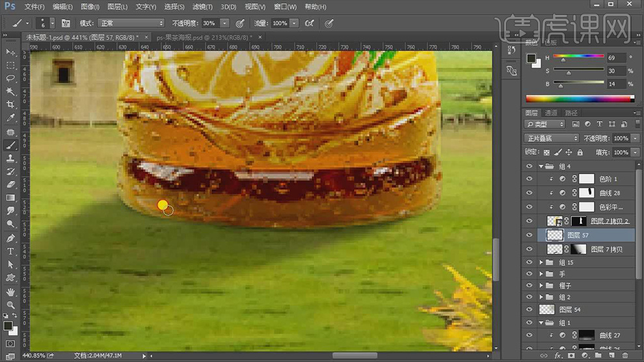Open the 图像(I) menu
644x362 pixels.
[x=90, y=6]
